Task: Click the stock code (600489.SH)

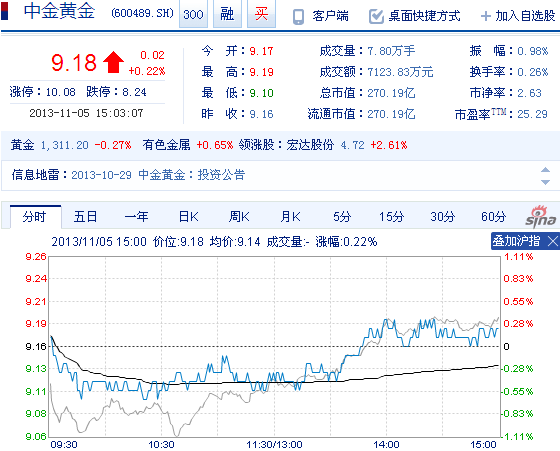Action: point(142,14)
